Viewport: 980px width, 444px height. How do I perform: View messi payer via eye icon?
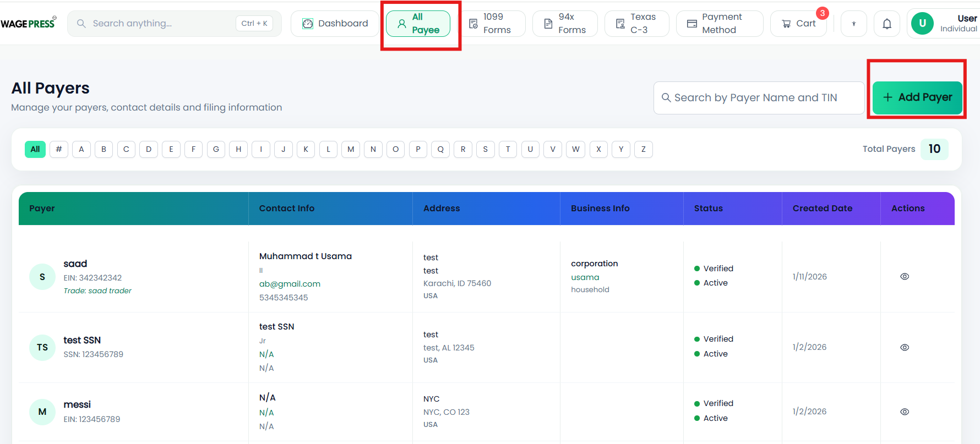(905, 412)
